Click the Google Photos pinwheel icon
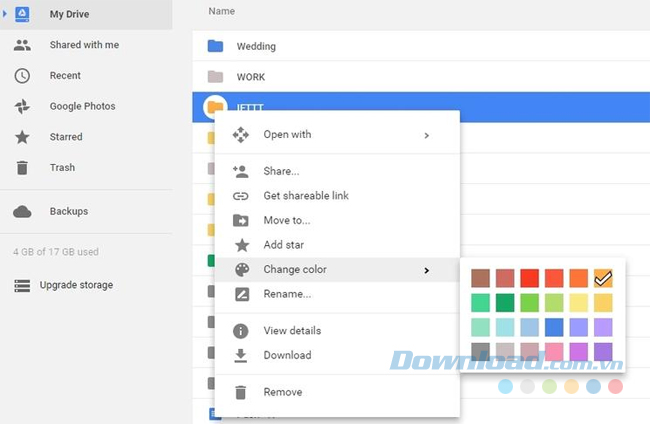The width and height of the screenshot is (650, 424). [22, 107]
